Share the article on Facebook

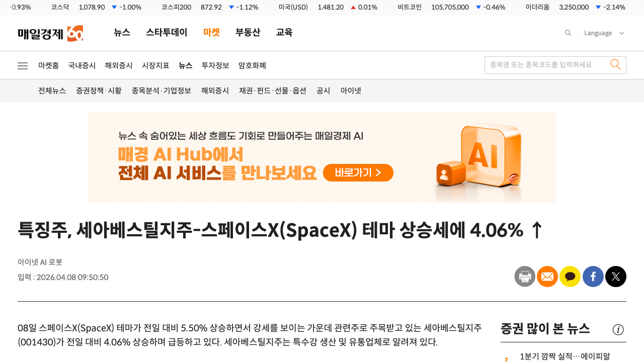point(593,277)
